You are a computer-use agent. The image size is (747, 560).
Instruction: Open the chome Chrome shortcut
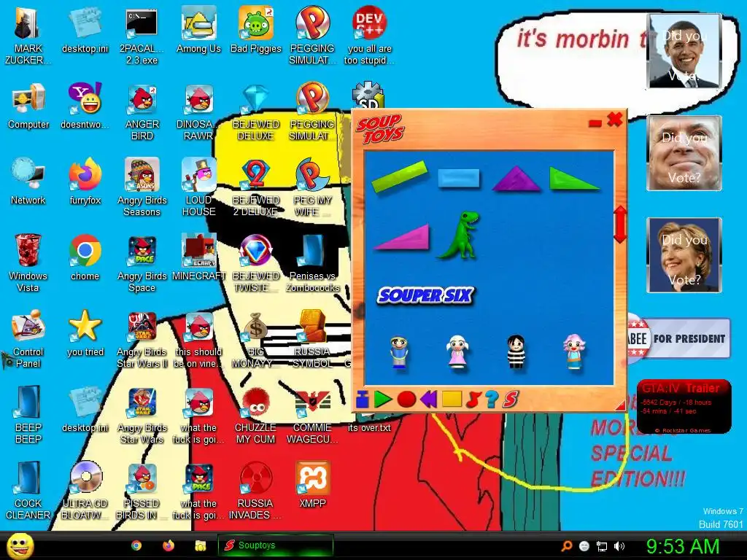[x=85, y=257]
